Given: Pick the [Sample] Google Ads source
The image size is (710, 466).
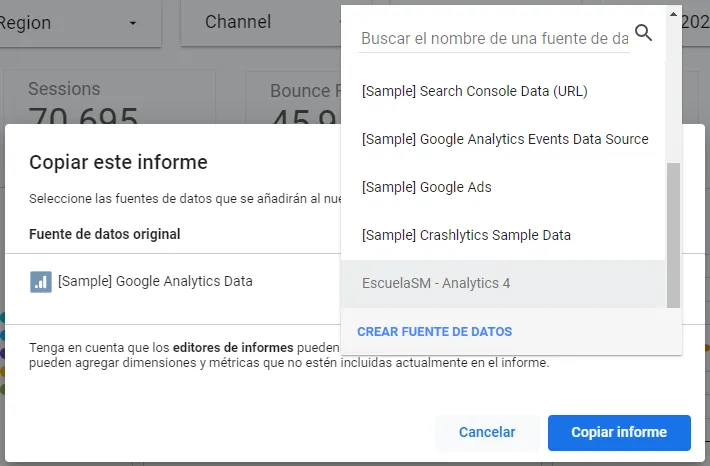Looking at the screenshot, I should pos(503,187).
